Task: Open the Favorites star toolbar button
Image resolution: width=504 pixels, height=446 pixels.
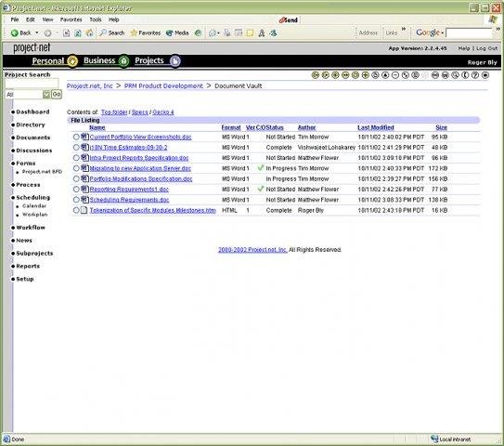Action: tap(146, 33)
